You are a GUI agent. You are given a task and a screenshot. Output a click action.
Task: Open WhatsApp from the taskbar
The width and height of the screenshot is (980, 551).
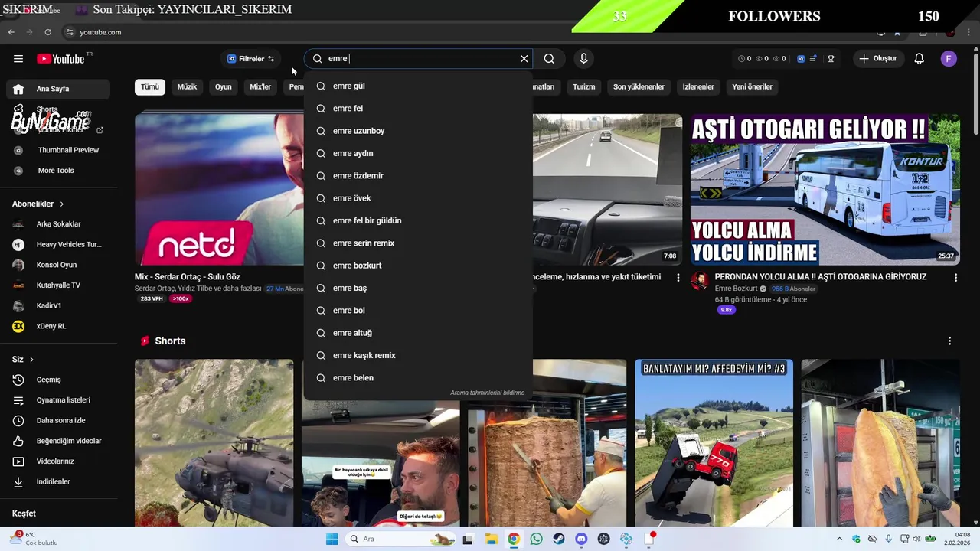pyautogui.click(x=536, y=539)
